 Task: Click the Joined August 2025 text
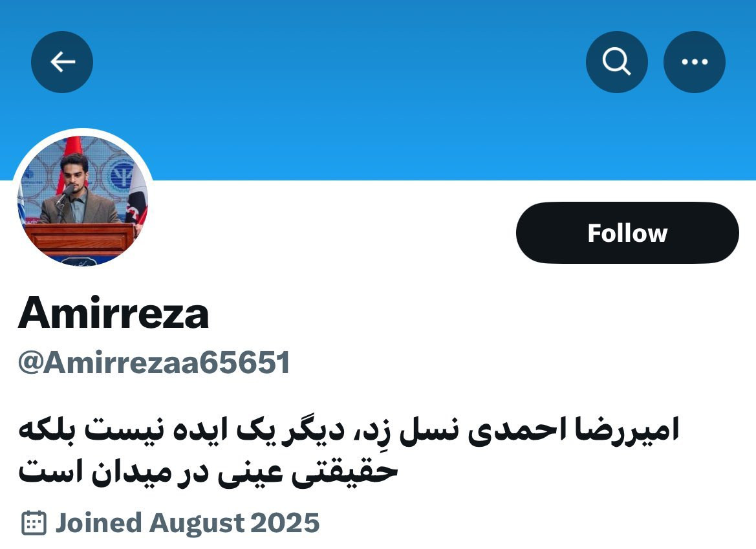187,523
